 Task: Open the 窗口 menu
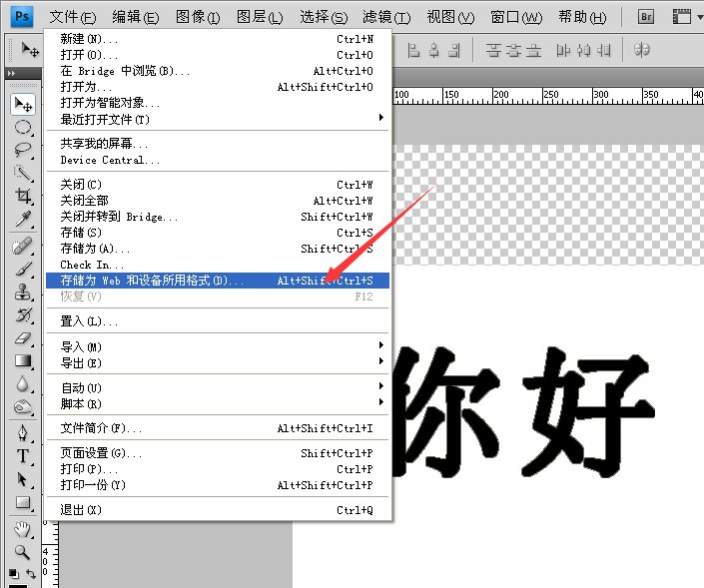click(x=516, y=17)
